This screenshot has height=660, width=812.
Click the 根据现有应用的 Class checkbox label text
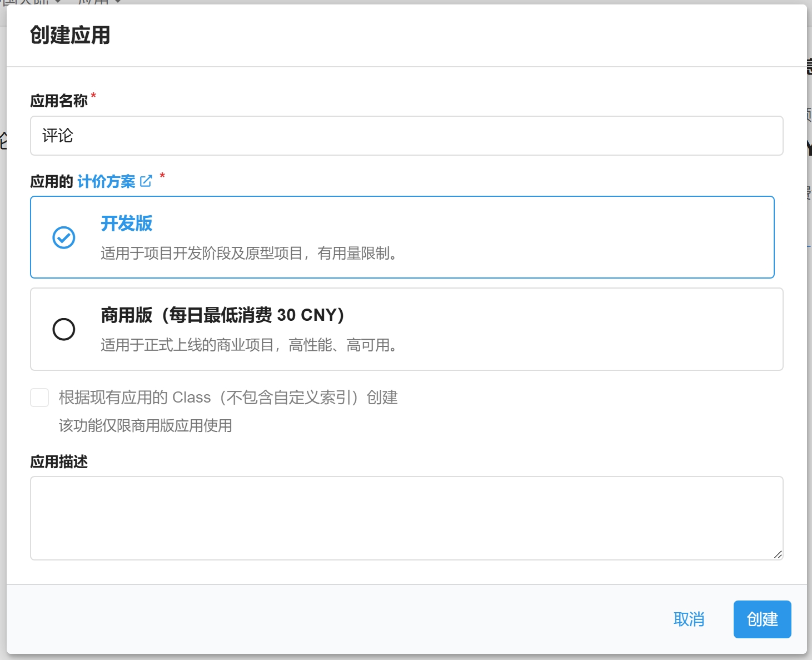point(228,398)
